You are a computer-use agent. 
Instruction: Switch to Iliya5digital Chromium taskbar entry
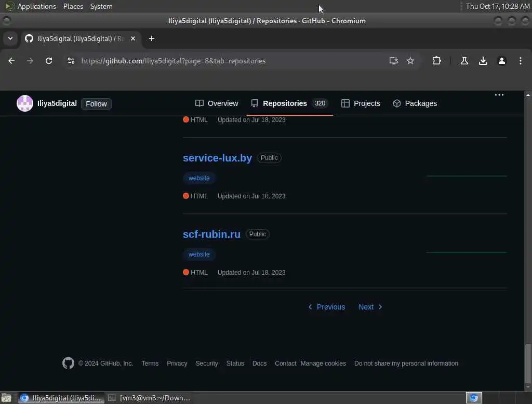click(61, 398)
